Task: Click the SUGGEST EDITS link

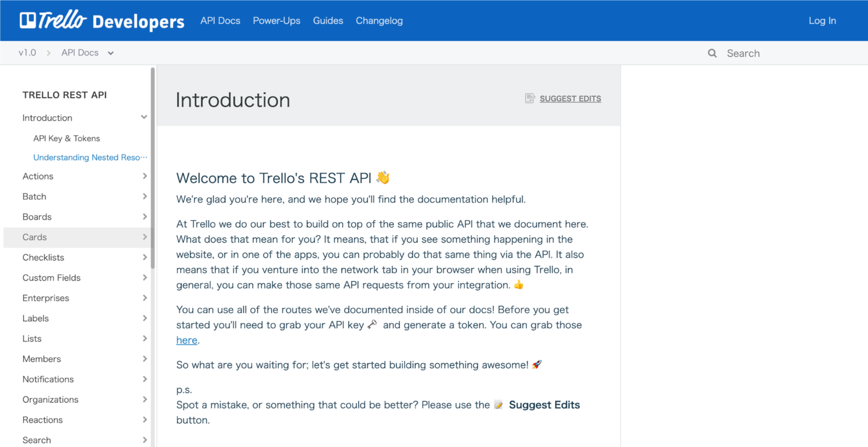Action: 570,98
